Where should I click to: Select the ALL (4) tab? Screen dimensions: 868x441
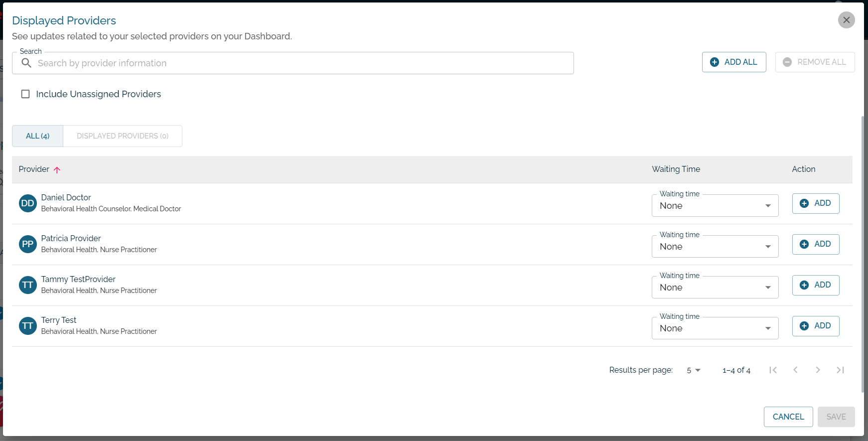(x=38, y=136)
